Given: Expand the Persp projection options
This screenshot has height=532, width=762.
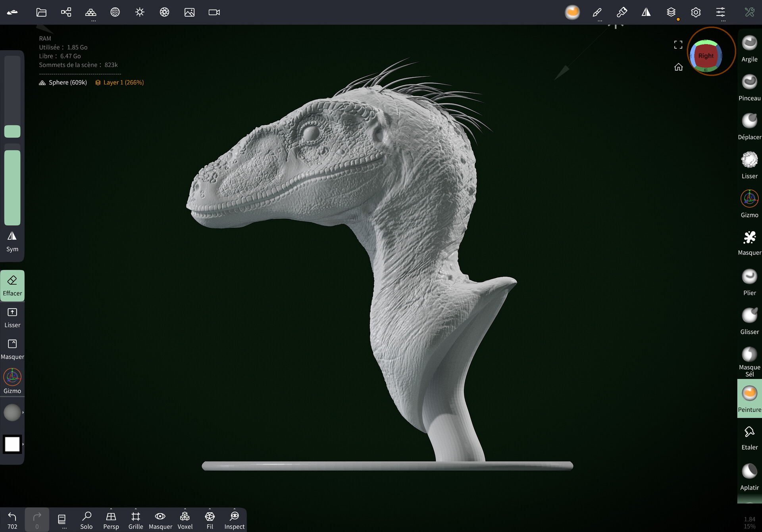Looking at the screenshot, I should click(x=111, y=509).
